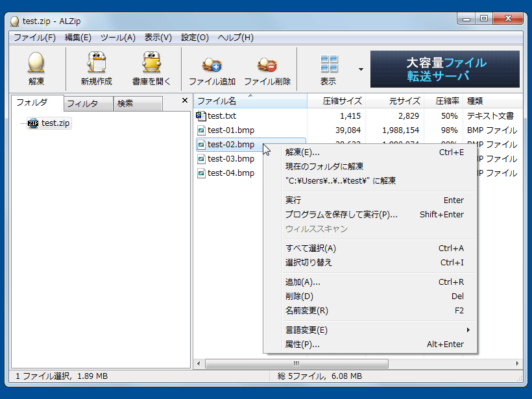Viewport: 532px width, 399px height.
Task: Click the 1 ファイル選択, 1.89 MB status text
Action: click(62, 376)
